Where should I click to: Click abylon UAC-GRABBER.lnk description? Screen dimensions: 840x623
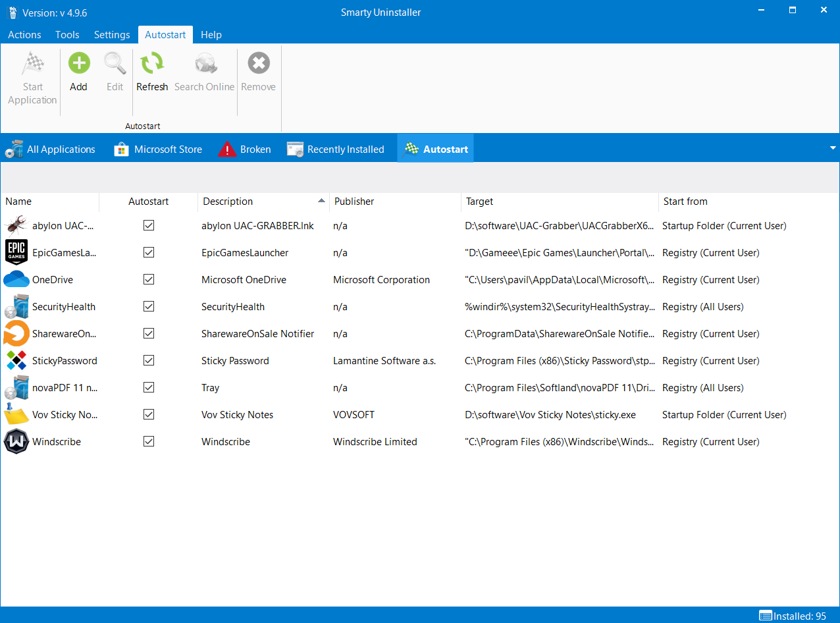pos(257,226)
